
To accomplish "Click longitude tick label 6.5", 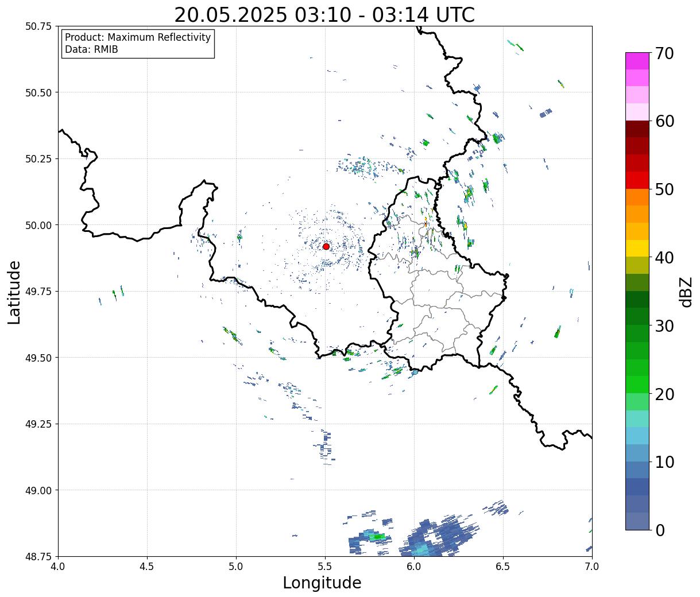I will (503, 567).
